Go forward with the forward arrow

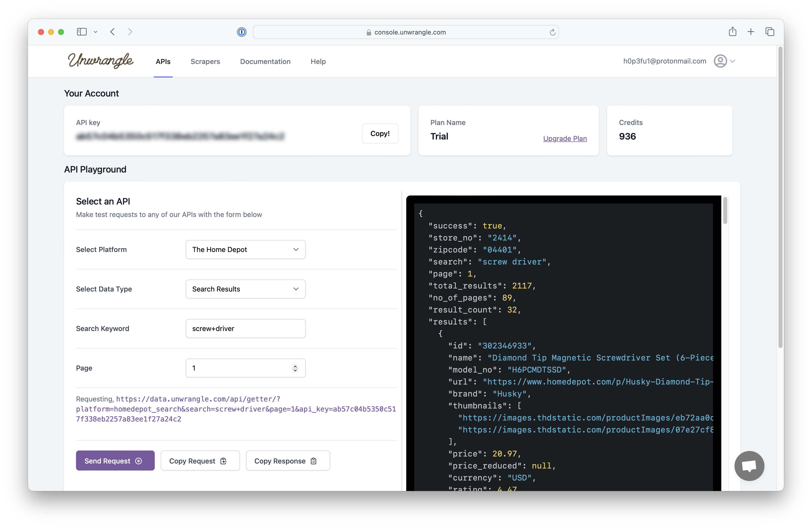pos(130,32)
